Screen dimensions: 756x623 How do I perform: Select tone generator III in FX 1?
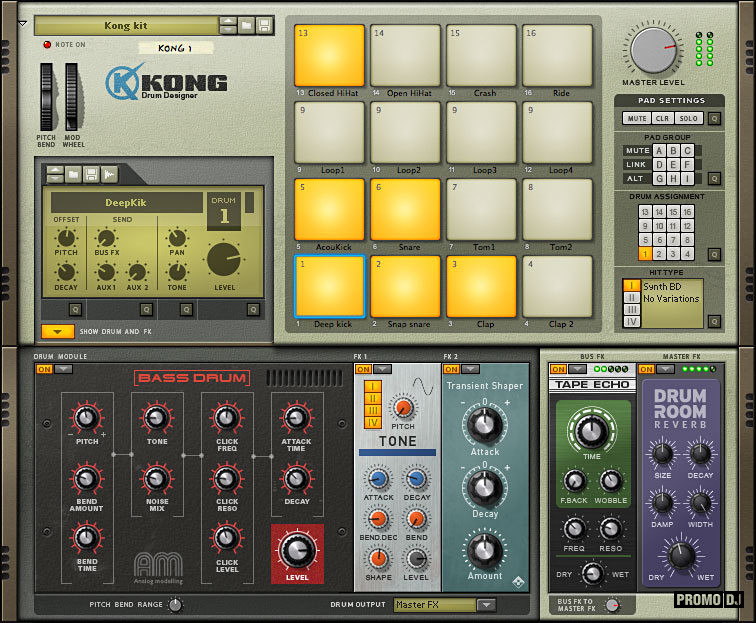point(373,411)
